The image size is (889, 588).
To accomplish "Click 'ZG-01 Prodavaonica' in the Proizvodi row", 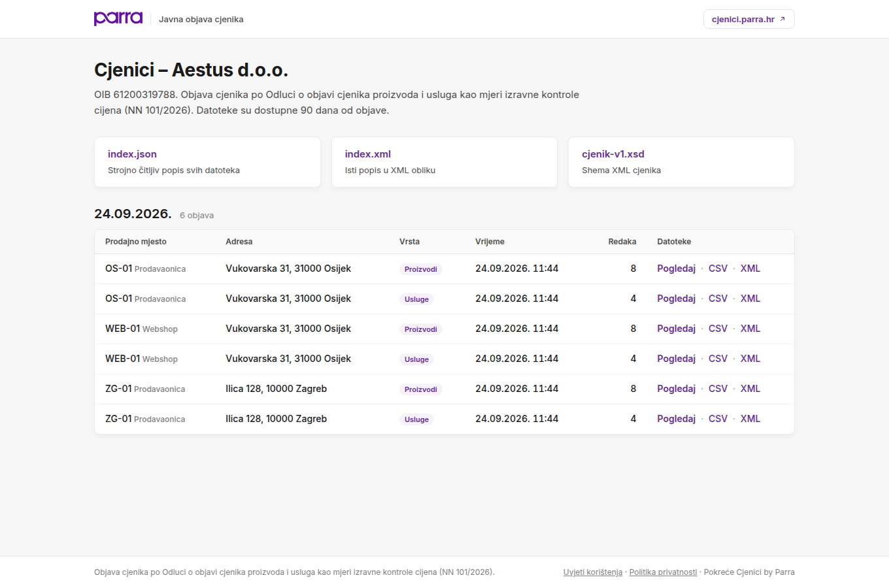I will point(145,389).
